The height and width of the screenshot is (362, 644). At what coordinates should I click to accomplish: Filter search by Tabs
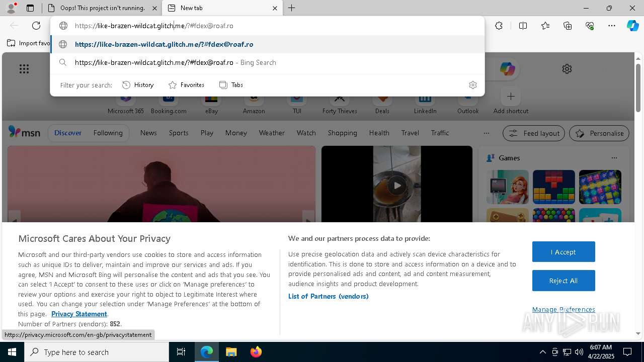click(231, 85)
